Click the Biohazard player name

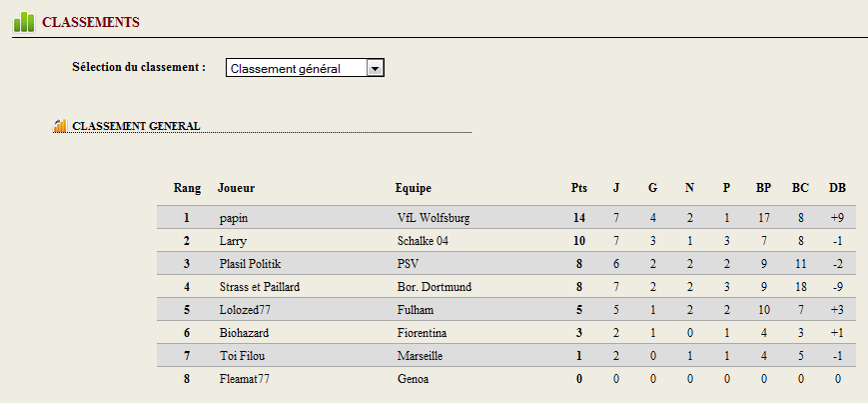pos(244,333)
